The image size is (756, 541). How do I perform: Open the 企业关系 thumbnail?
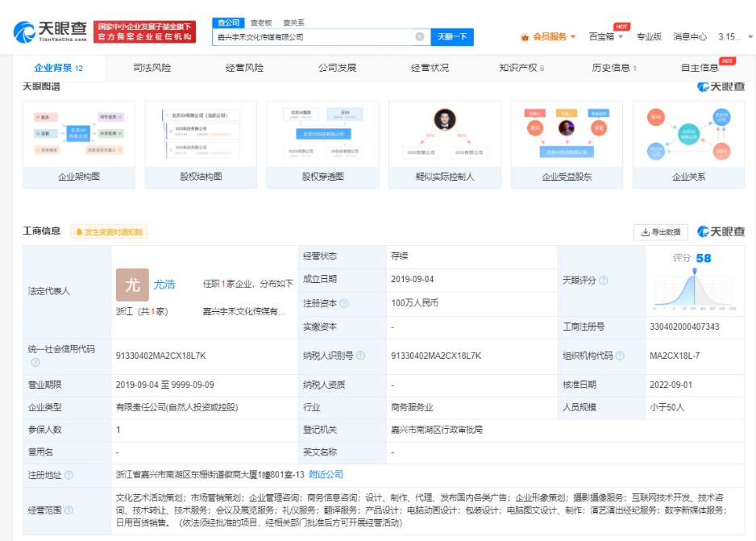(689, 144)
